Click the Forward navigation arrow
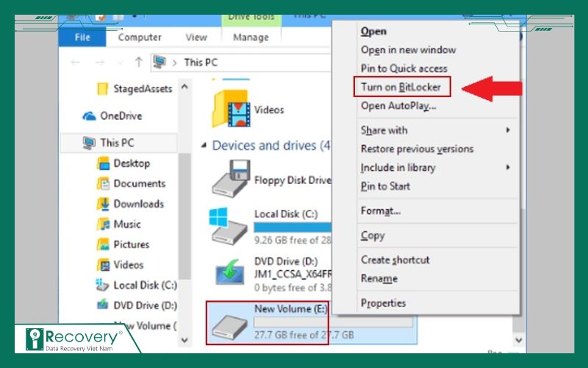Image resolution: width=588 pixels, height=368 pixels. 99,63
